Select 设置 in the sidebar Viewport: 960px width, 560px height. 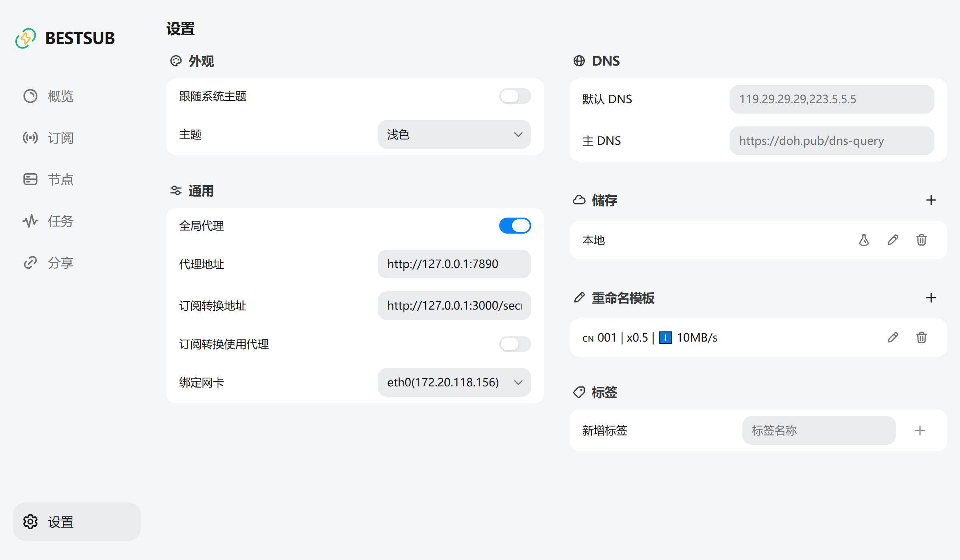coord(76,522)
